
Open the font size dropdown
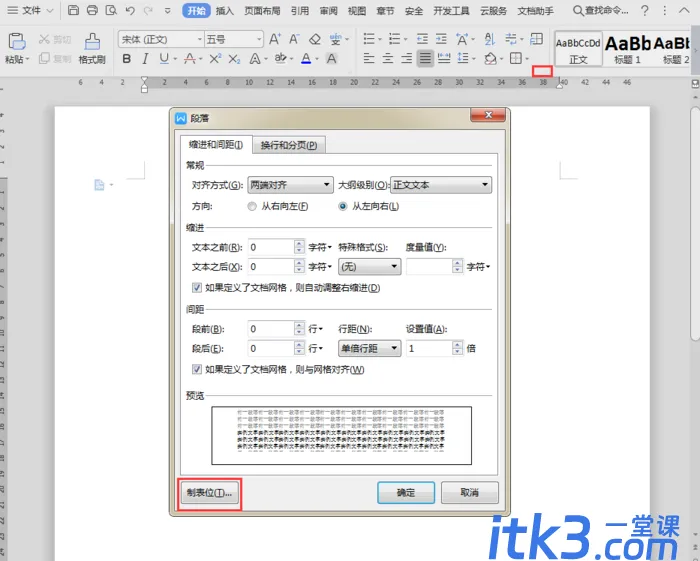coord(259,39)
